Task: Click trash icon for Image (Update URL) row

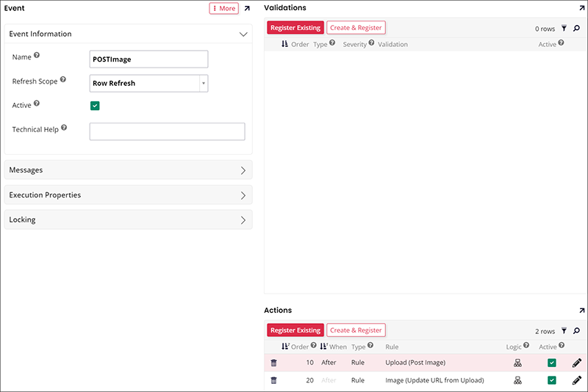Action: point(273,380)
